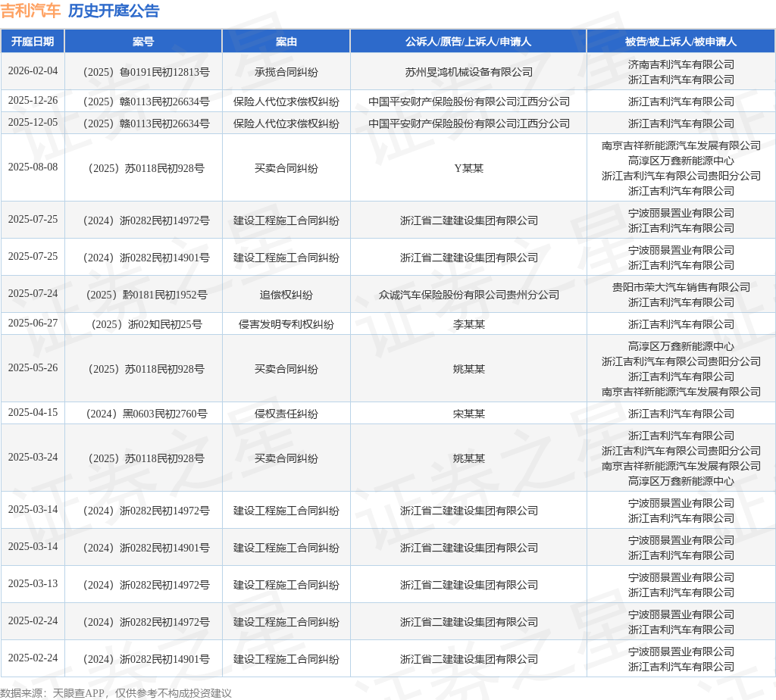Click date 2025-02-24 for case 14972号
The width and height of the screenshot is (776, 700).
pos(33,621)
